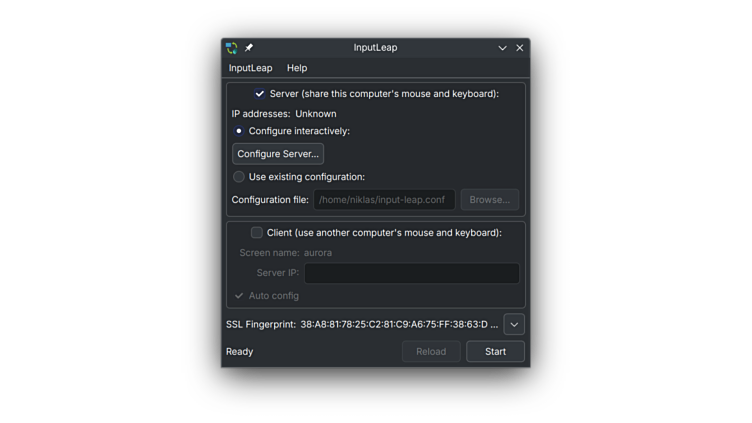752x423 pixels.
Task: Enable the Client mode checkbox
Action: click(x=257, y=233)
